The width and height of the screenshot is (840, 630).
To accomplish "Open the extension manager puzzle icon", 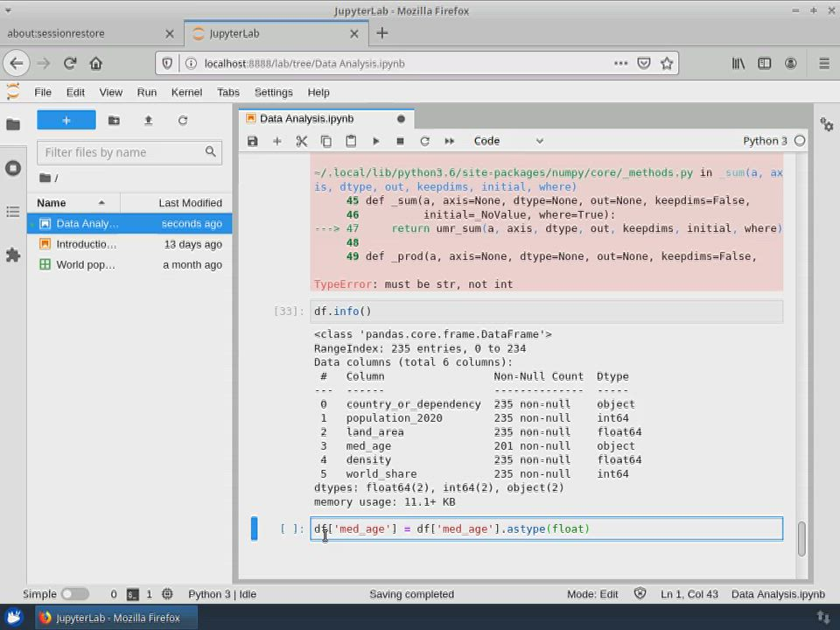I will (13, 255).
